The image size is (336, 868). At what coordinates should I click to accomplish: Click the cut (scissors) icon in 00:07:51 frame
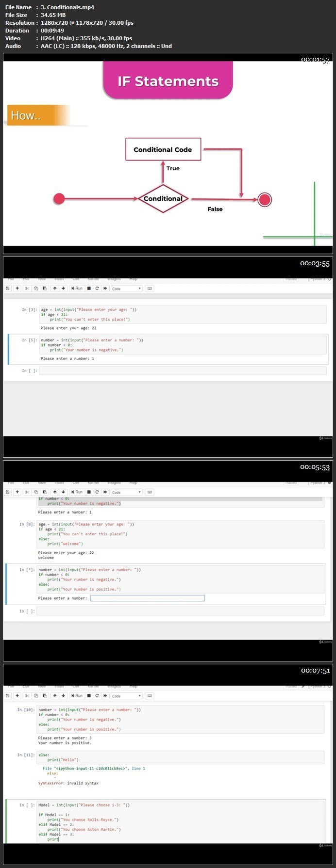pyautogui.click(x=28, y=696)
